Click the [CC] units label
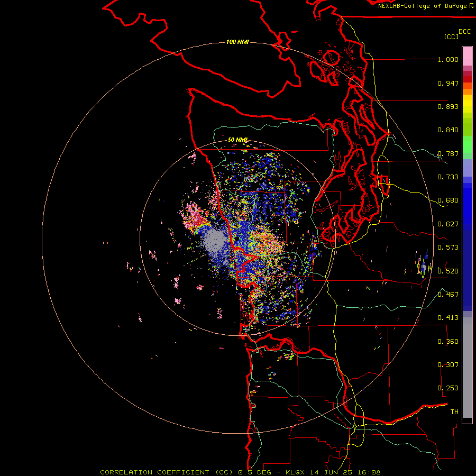The height and width of the screenshot is (476, 476). [x=451, y=36]
